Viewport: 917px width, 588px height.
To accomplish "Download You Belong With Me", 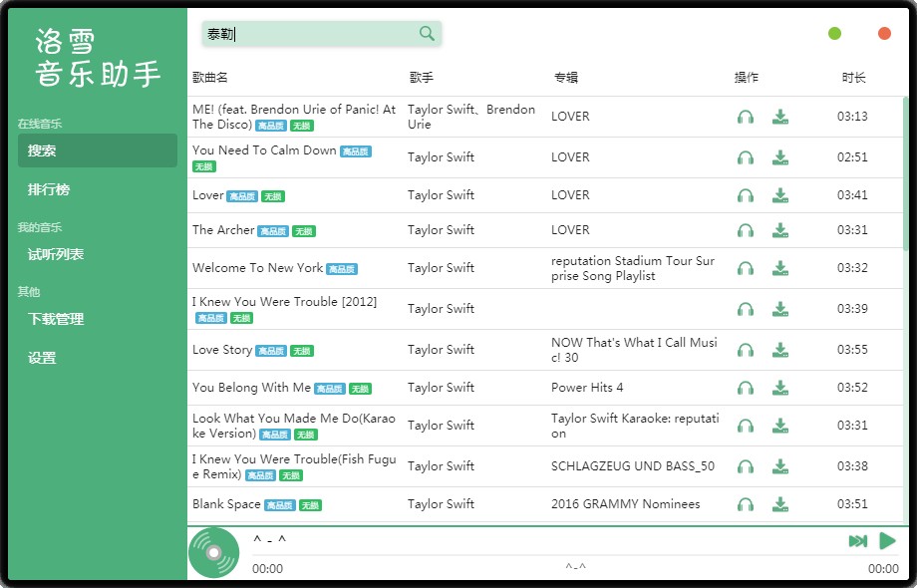I will point(779,388).
